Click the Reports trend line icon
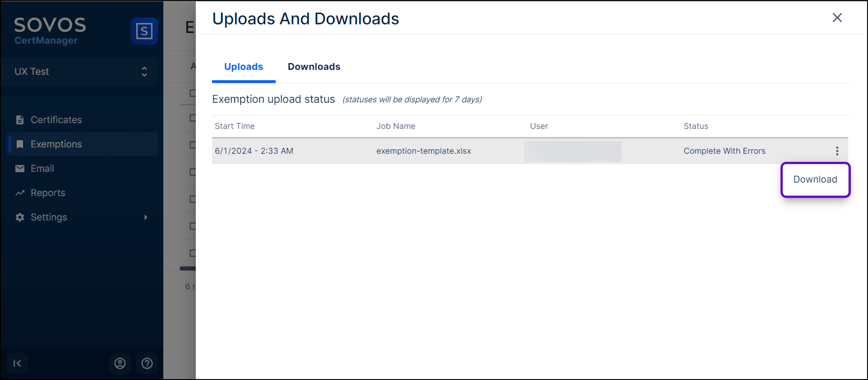The image size is (868, 380). (x=20, y=193)
